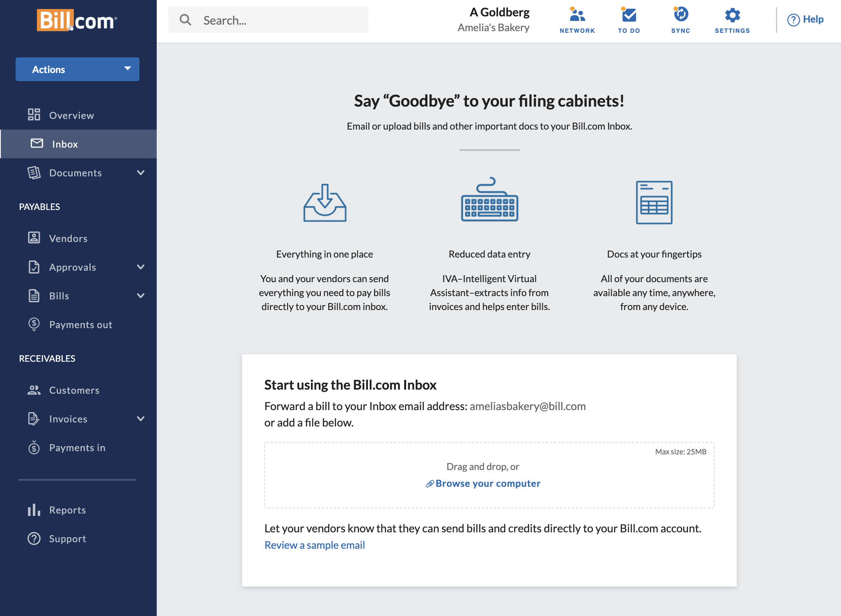Click the drag and drop upload area

tap(489, 475)
